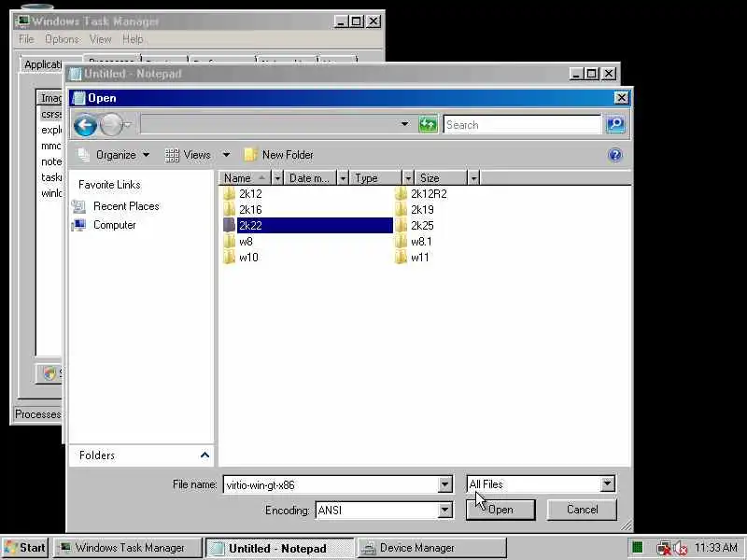Switch to Task Manager Applications tab

click(43, 64)
